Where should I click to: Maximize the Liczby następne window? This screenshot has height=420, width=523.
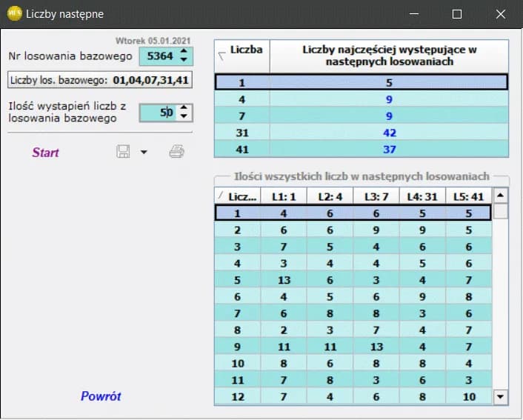click(457, 14)
